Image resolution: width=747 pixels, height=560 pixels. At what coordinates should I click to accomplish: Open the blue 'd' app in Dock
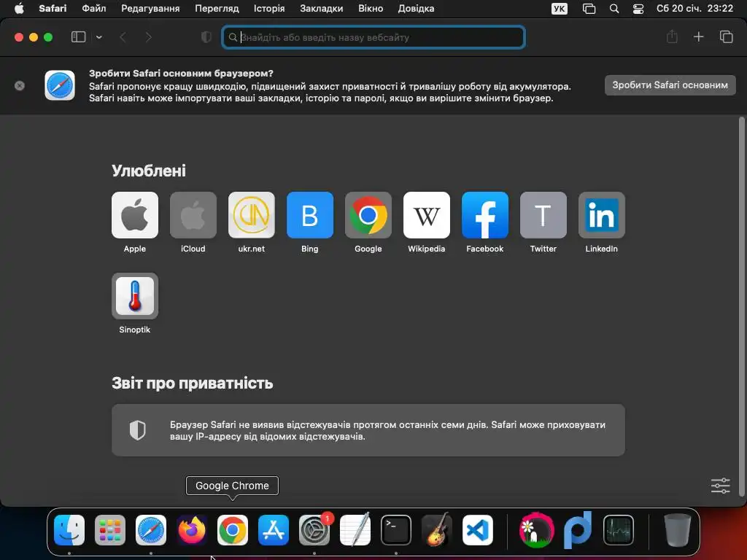coord(578,530)
